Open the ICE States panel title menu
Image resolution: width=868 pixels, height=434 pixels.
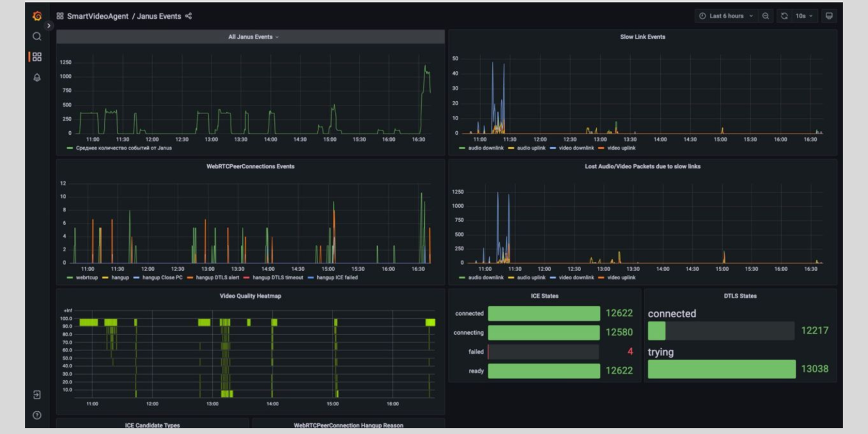pyautogui.click(x=545, y=296)
